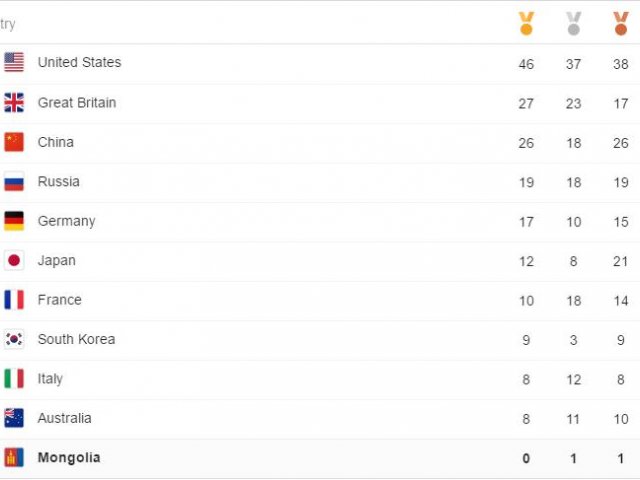Select the Australia country name
640x480 pixels.
[x=64, y=418]
